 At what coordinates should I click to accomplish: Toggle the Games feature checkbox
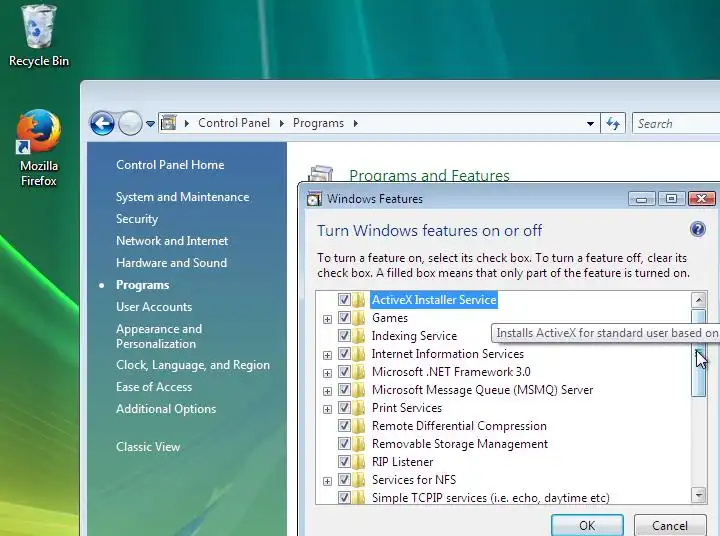[344, 317]
